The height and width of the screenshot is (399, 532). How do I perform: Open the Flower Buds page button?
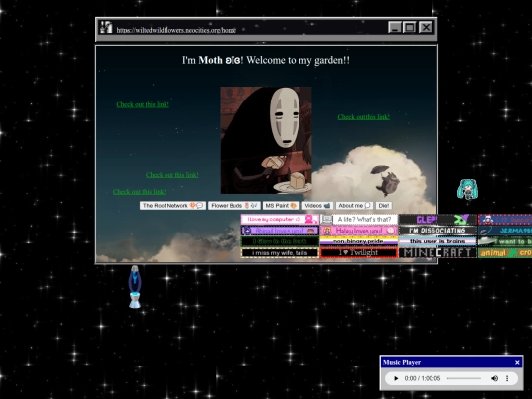(x=234, y=206)
